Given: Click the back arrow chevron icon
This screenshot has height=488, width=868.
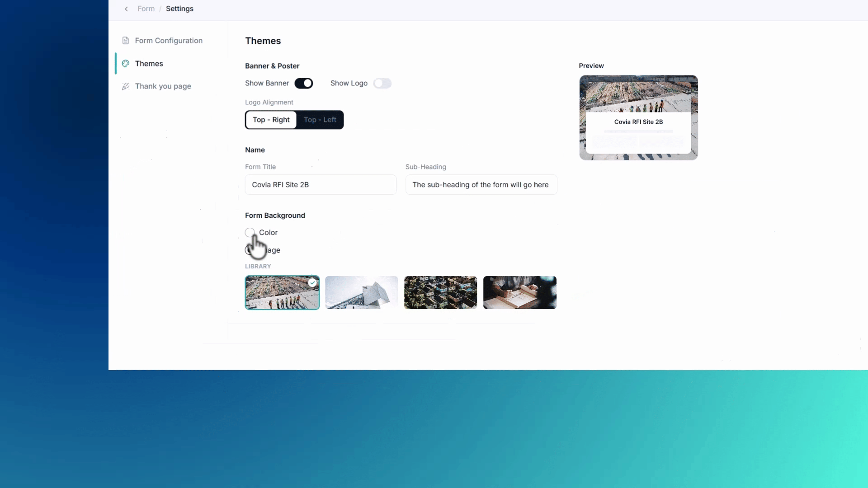Looking at the screenshot, I should (x=126, y=9).
